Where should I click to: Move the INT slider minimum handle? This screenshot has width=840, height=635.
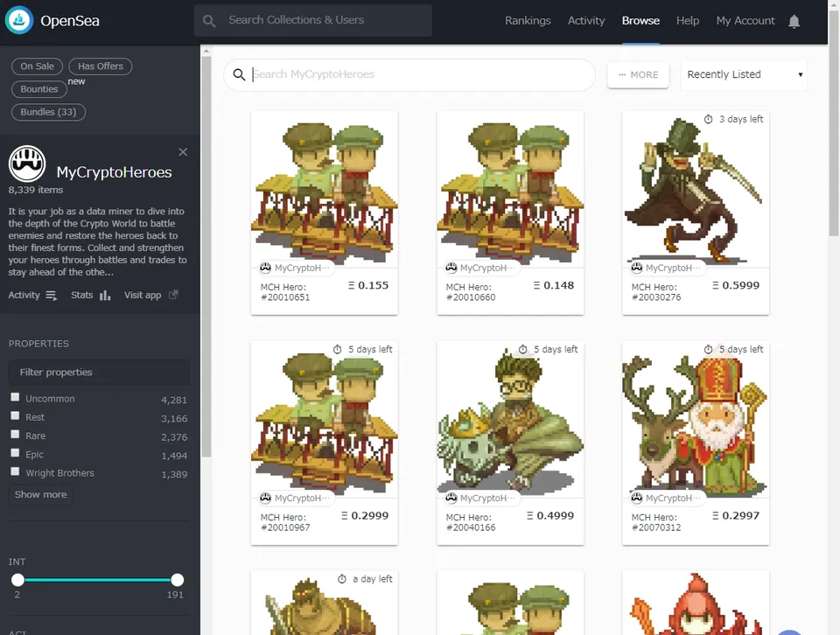click(x=17, y=580)
